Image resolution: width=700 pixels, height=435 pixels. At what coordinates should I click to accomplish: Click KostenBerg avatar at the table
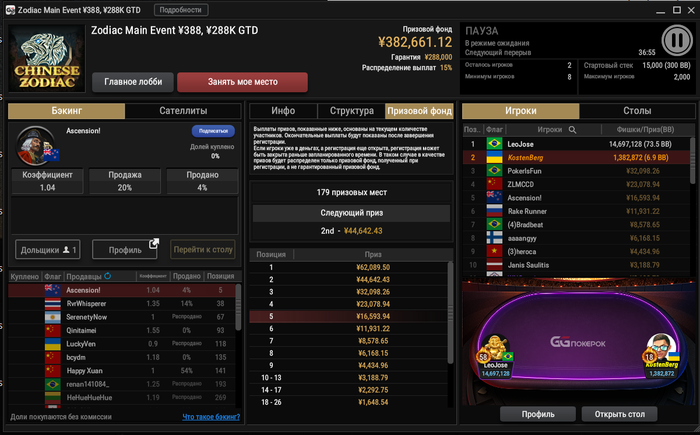tap(661, 348)
